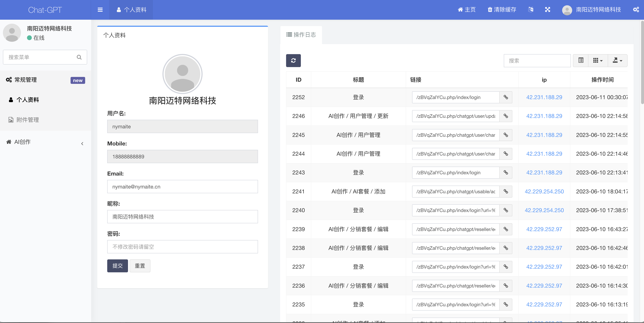Viewport: 644px width, 323px height.
Task: Collapse the AI创作 sidebar section
Action: pos(82,143)
